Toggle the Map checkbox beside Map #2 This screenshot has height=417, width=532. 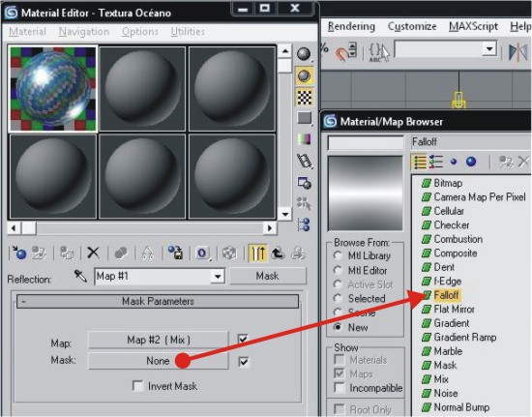pyautogui.click(x=243, y=339)
